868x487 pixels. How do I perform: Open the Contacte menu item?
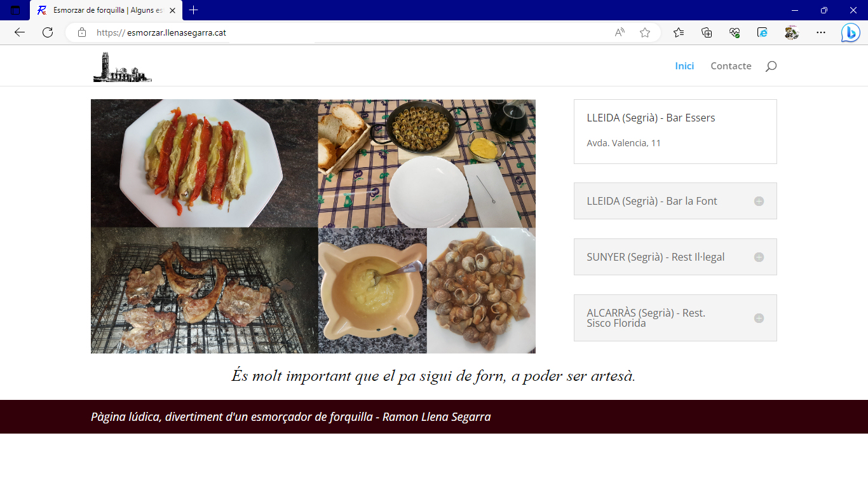pyautogui.click(x=731, y=66)
